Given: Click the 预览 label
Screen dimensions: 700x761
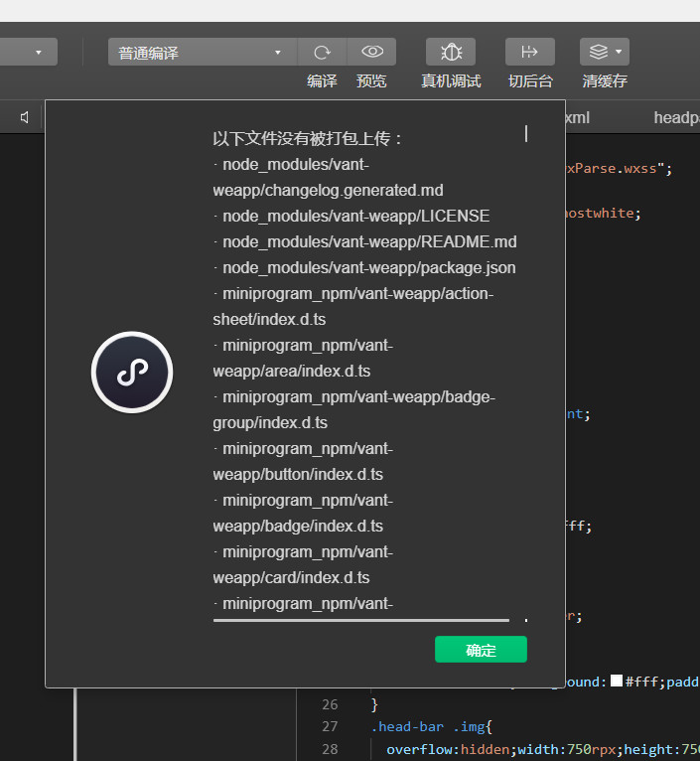Looking at the screenshot, I should 371,81.
